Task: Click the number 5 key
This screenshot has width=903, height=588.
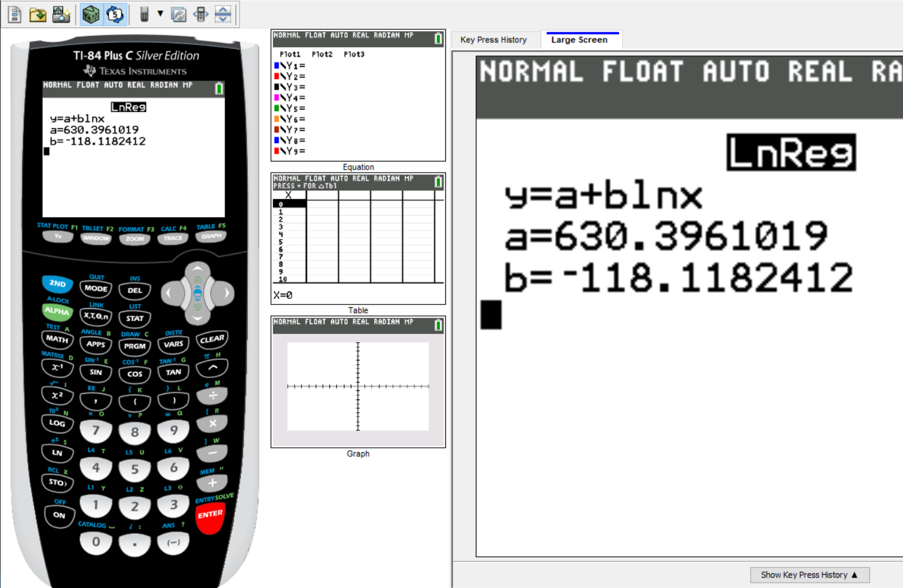Action: pos(135,470)
